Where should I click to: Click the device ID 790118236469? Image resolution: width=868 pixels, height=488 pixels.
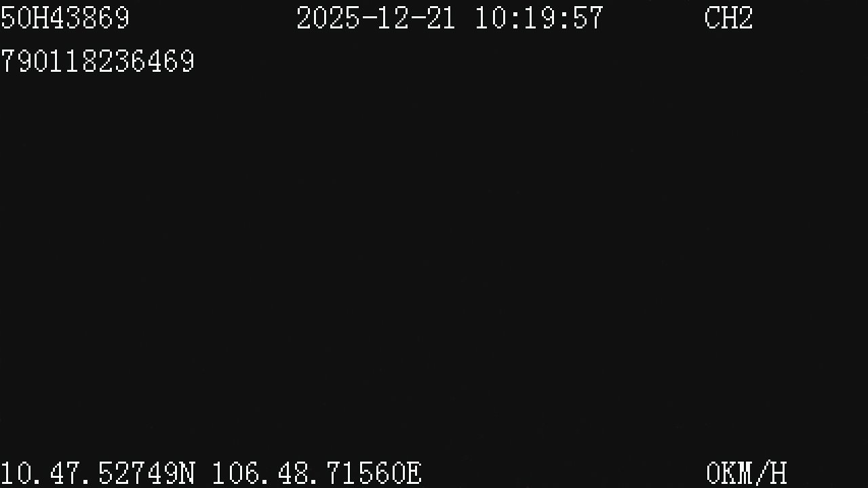pos(98,62)
